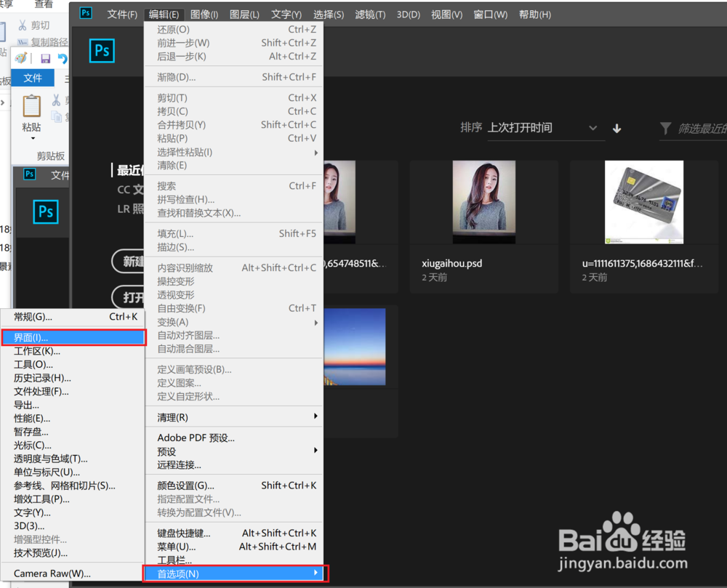Click the Photoshop PS icon in the title bar

click(85, 12)
